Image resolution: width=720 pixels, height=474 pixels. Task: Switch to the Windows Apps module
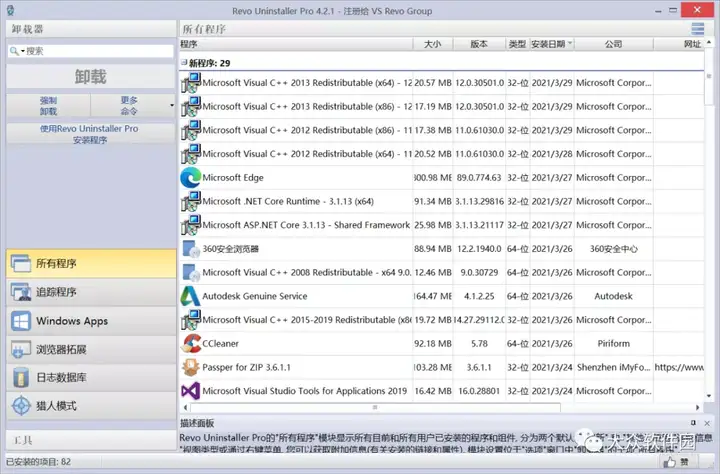click(91, 321)
